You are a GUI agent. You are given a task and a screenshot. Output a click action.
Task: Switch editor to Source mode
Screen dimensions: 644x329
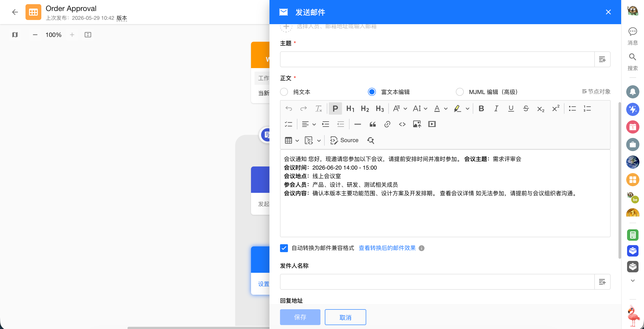point(344,140)
